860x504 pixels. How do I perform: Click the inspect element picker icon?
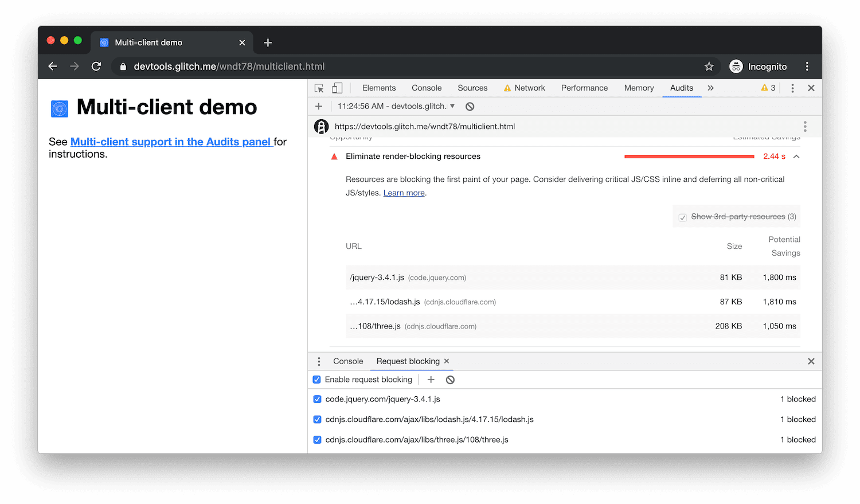coord(319,88)
